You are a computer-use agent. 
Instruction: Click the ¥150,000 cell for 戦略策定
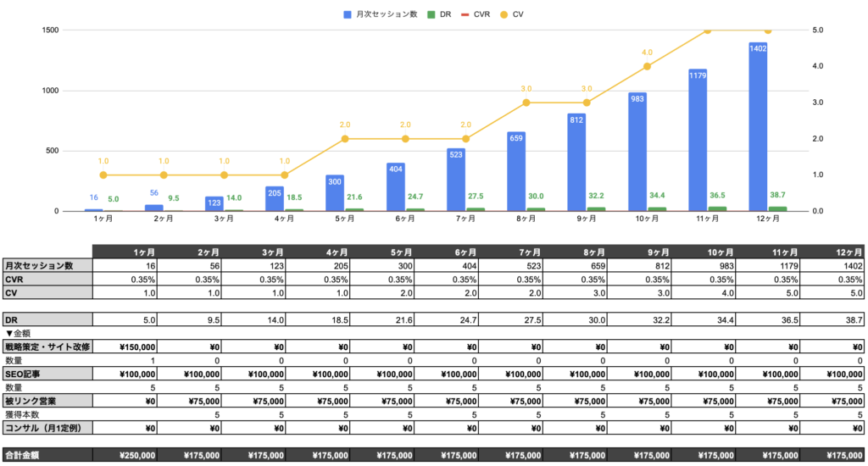(x=124, y=346)
